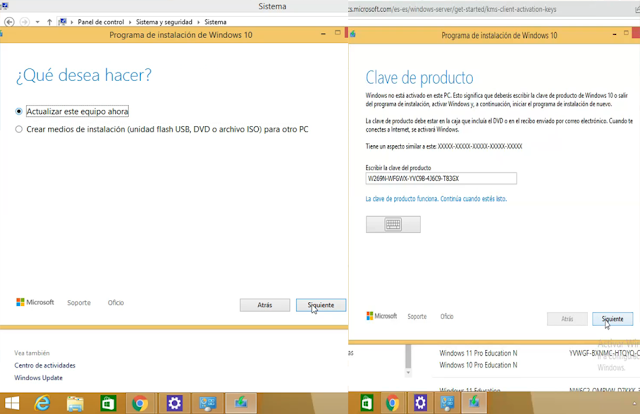Click 'Windows 10 Pro Education N' row text
The height and width of the screenshot is (414, 640).
[x=478, y=365]
